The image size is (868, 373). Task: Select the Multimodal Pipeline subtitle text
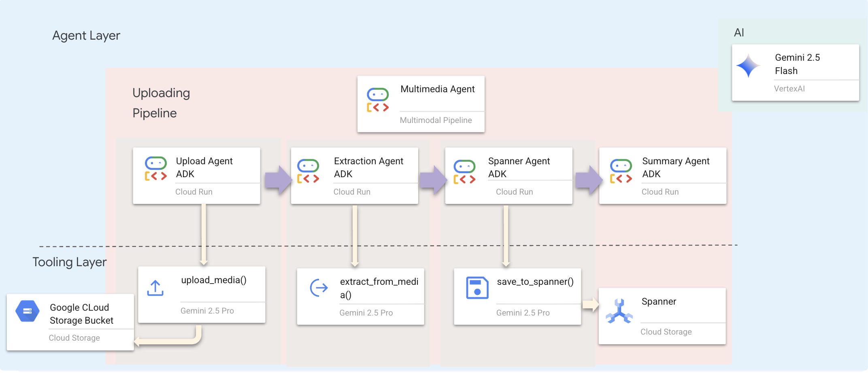(436, 120)
